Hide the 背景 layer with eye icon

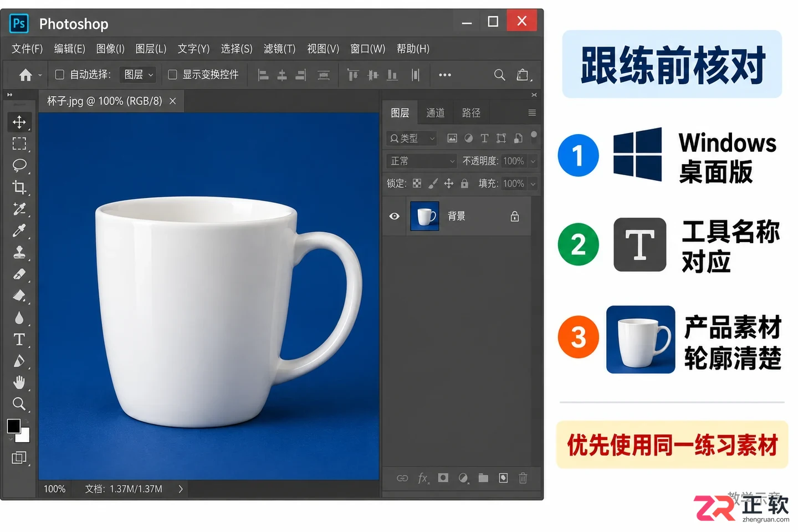[394, 216]
